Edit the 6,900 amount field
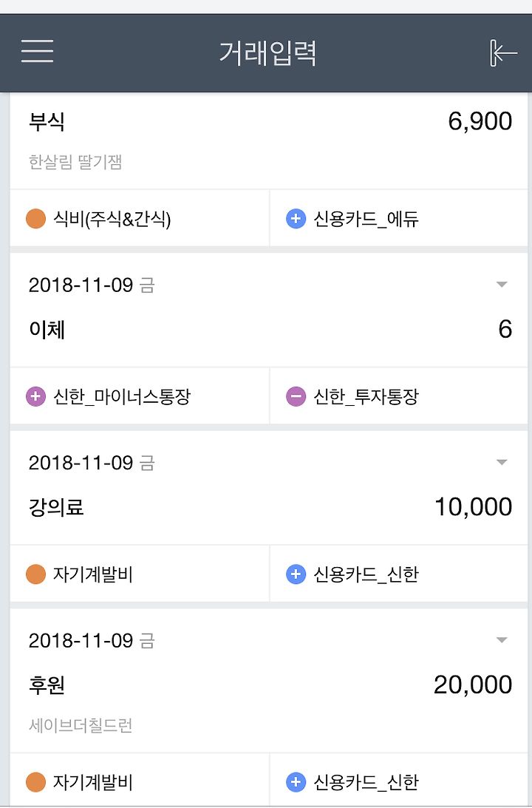532x808 pixels. [480, 122]
